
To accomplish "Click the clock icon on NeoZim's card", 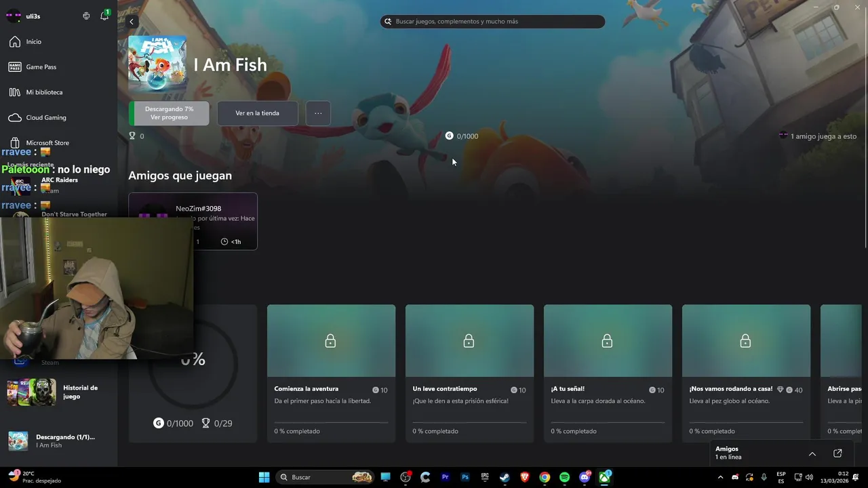I will coord(224,242).
